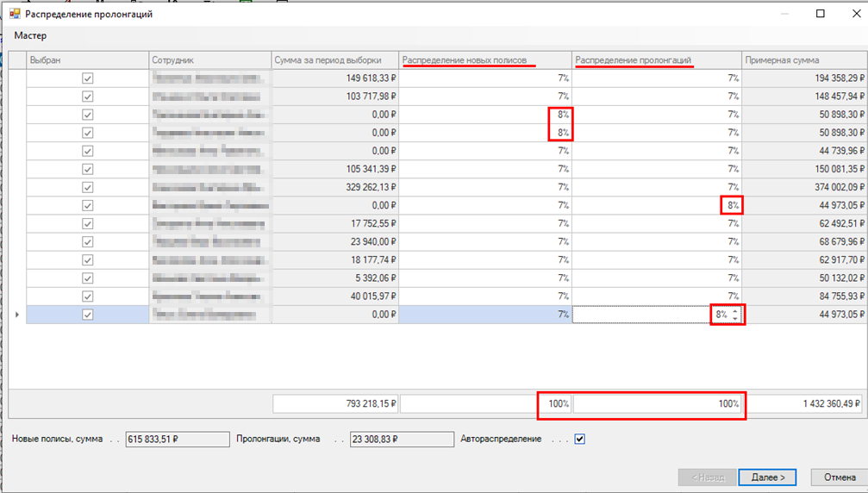Image resolution: width=868 pixels, height=493 pixels.
Task: Click the app icon in the title bar
Action: tap(14, 14)
